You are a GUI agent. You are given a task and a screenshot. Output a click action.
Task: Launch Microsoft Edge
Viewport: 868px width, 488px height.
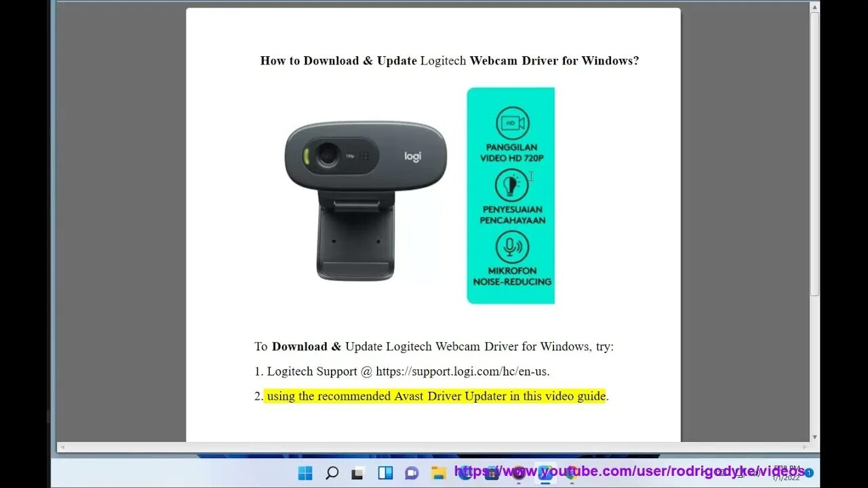[x=465, y=471]
